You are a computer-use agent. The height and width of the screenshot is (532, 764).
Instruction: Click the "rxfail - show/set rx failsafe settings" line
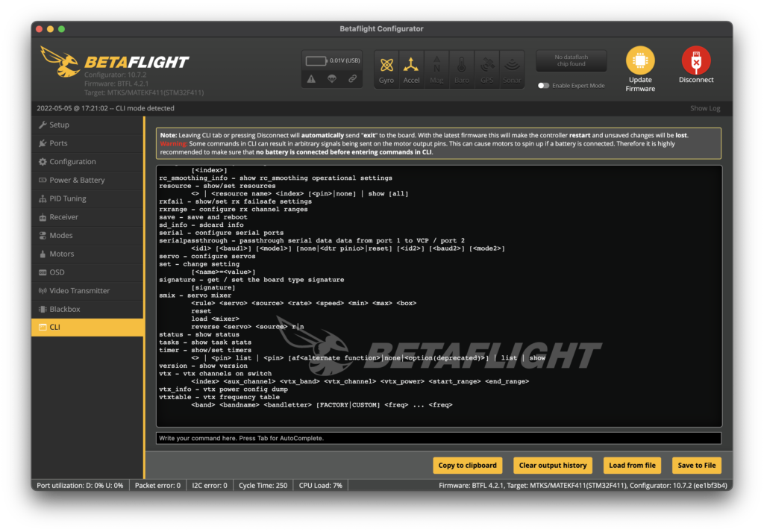(x=235, y=201)
